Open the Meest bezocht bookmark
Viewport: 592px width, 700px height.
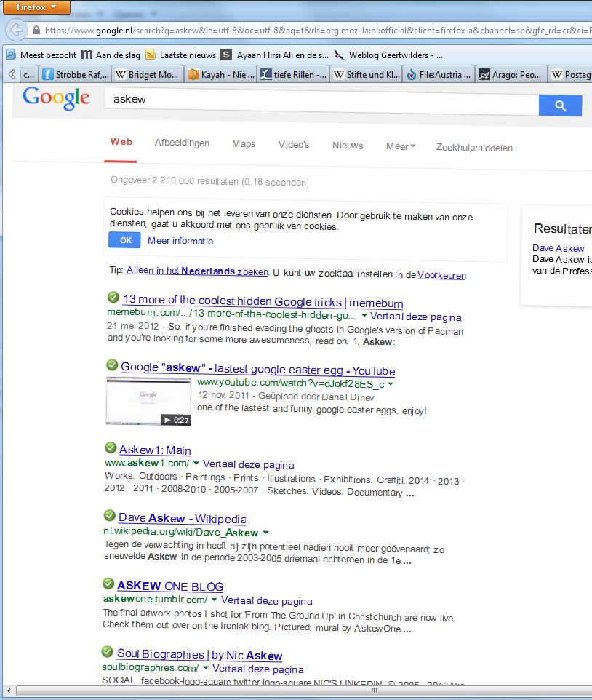coord(41,55)
